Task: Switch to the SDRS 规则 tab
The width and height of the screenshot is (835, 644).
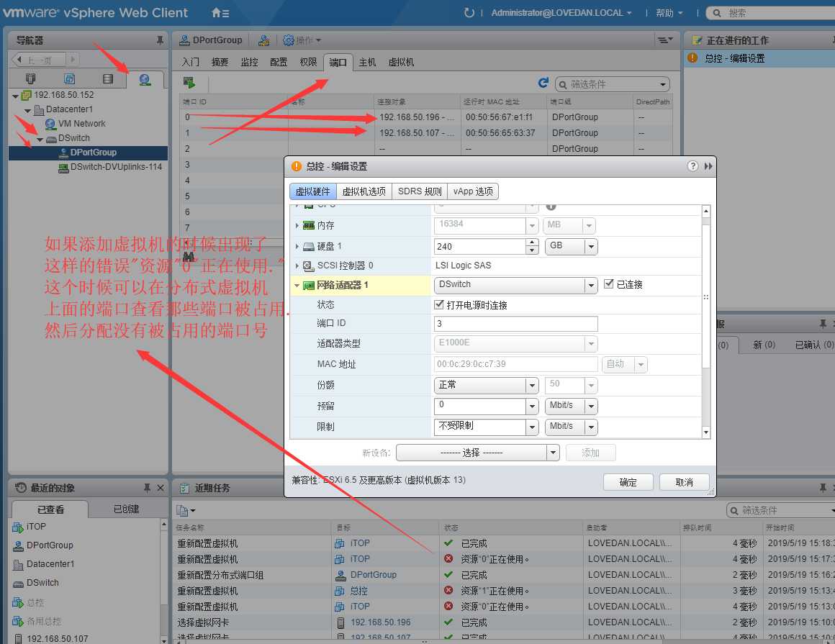Action: click(420, 191)
